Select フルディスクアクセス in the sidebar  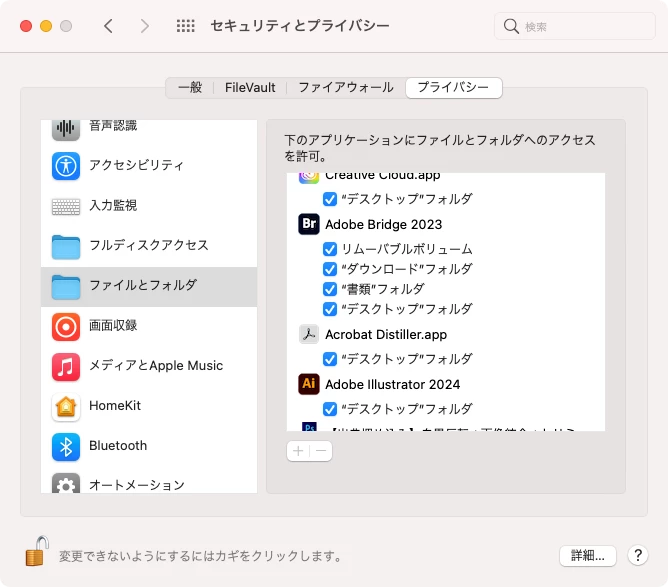tap(149, 246)
